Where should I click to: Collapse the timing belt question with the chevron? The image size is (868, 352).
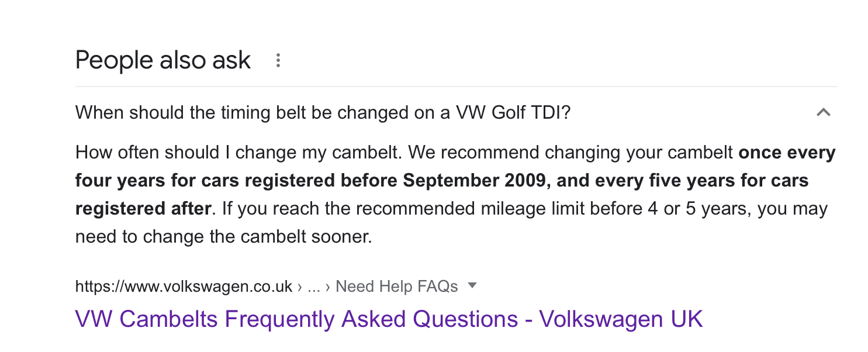coord(823,112)
